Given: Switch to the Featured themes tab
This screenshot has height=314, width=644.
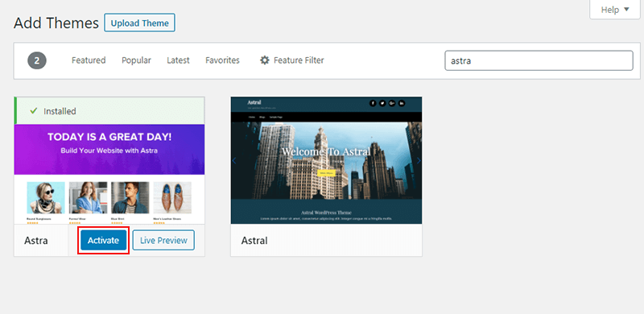Looking at the screenshot, I should [x=89, y=60].
